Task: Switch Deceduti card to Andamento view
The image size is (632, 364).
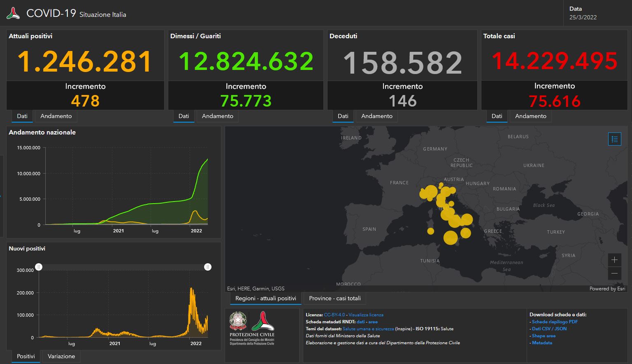Action: pyautogui.click(x=376, y=116)
